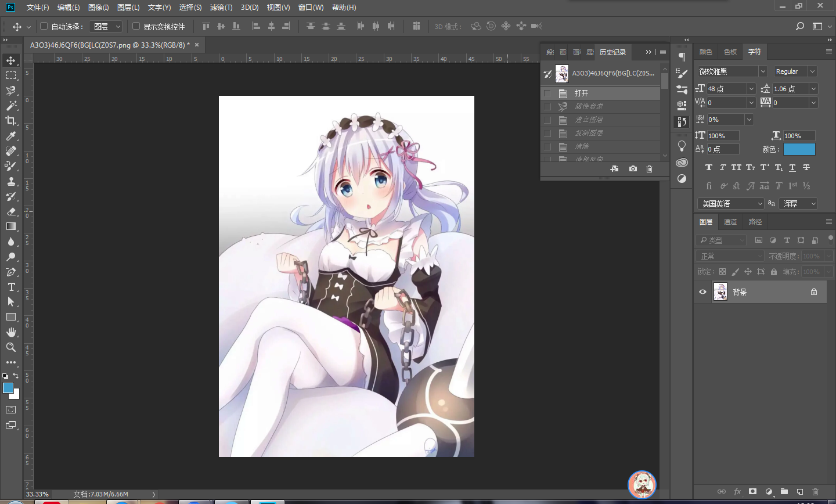This screenshot has height=504, width=836.
Task: Open the 1.06 点 leading dropdown
Action: pos(813,89)
